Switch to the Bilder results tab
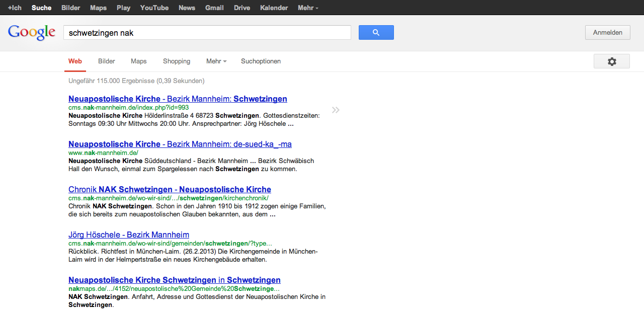644x309 pixels. tap(107, 61)
